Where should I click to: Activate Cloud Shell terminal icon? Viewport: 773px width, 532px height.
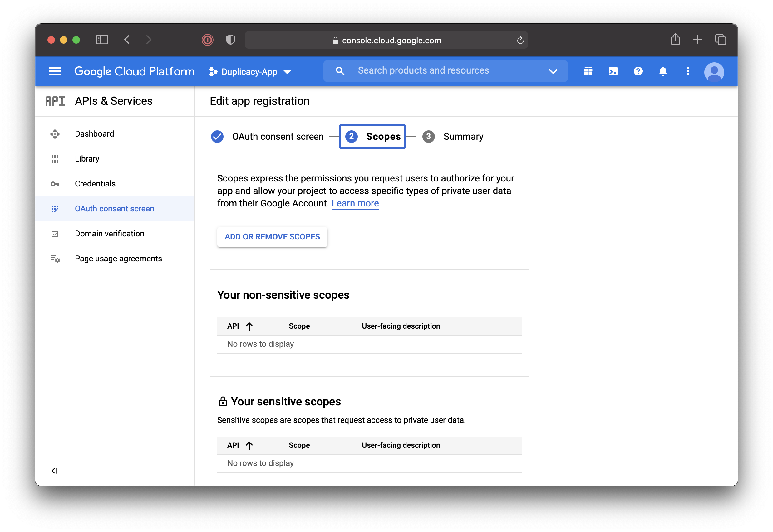pos(613,71)
